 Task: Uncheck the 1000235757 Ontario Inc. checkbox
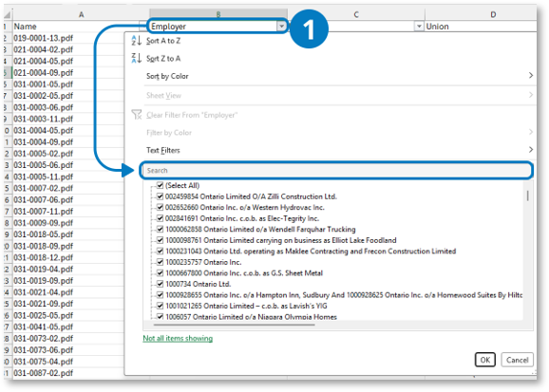[160, 262]
